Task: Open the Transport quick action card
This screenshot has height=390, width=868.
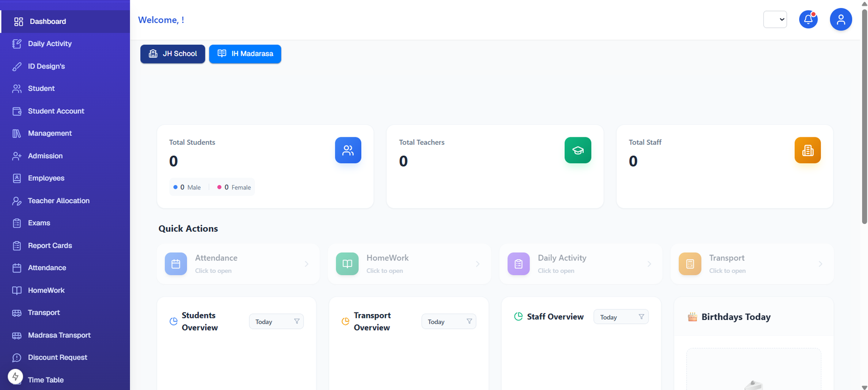Action: 752,264
